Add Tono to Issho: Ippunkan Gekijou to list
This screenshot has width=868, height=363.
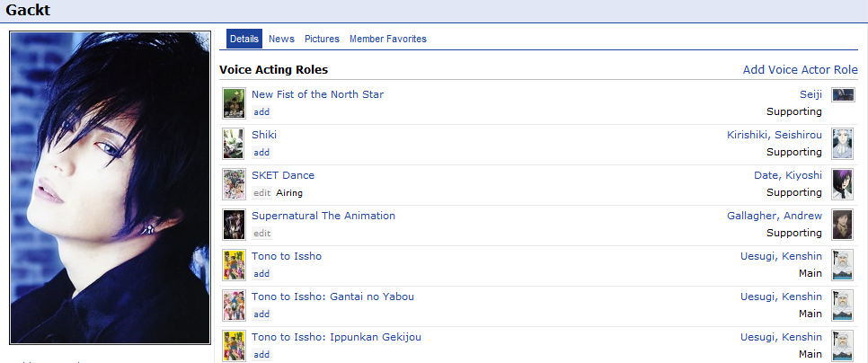point(261,354)
